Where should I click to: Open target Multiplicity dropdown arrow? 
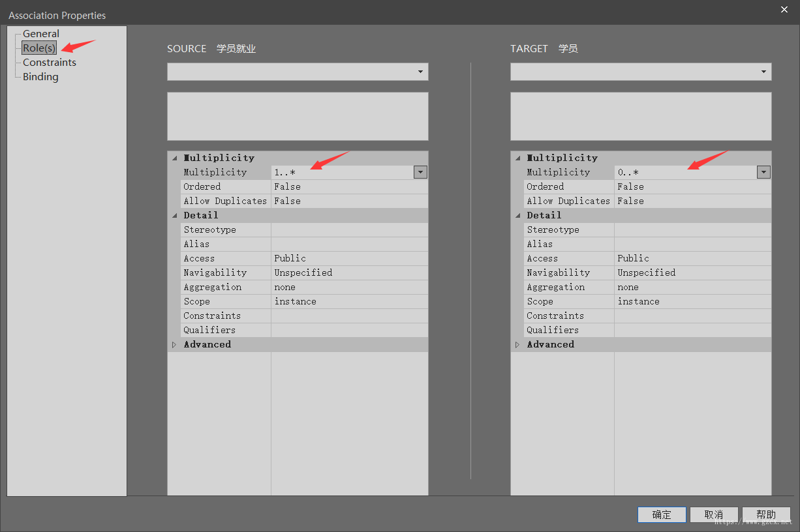coord(763,172)
